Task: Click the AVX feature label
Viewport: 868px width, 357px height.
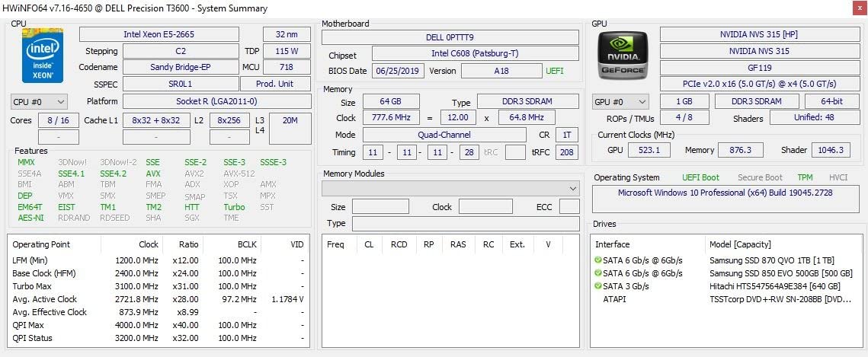Action: click(153, 174)
